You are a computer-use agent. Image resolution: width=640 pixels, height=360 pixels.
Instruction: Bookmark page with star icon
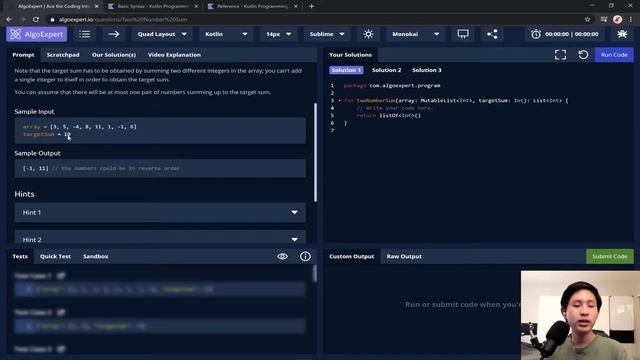point(587,19)
